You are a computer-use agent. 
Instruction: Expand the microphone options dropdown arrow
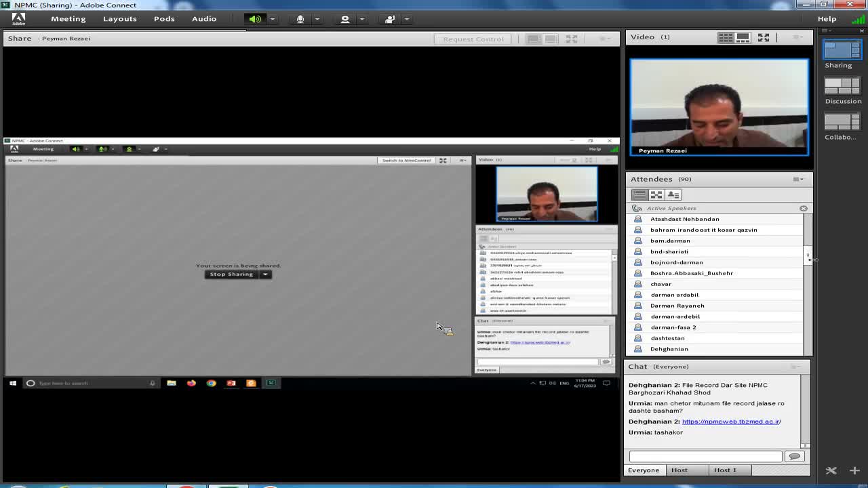(317, 19)
